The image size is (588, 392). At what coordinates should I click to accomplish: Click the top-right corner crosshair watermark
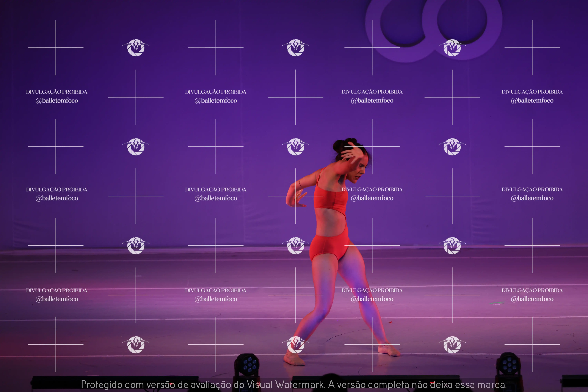click(532, 48)
